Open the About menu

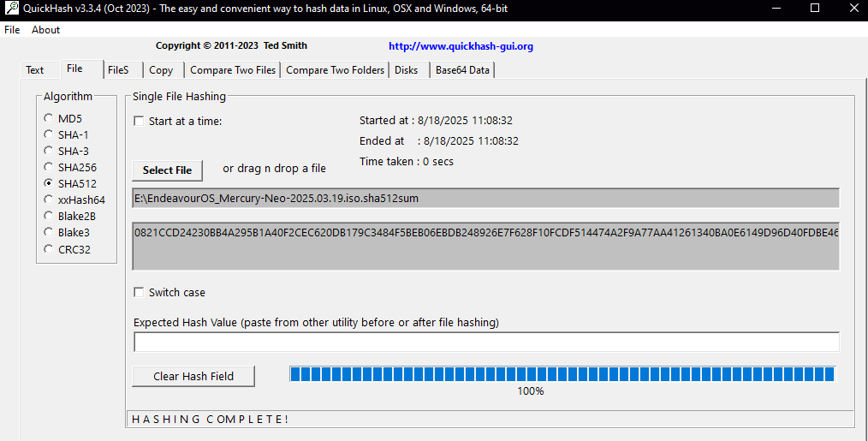tap(46, 29)
